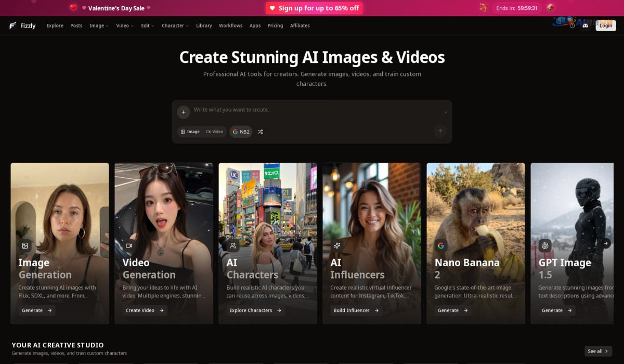This screenshot has height=364, width=624.
Task: Click the plus attachment icon in prompt box
Action: [x=183, y=112]
